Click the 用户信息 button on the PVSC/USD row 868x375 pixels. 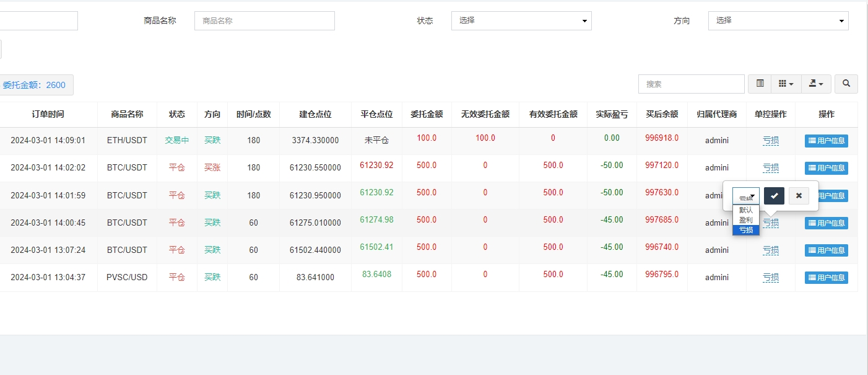[x=826, y=277]
